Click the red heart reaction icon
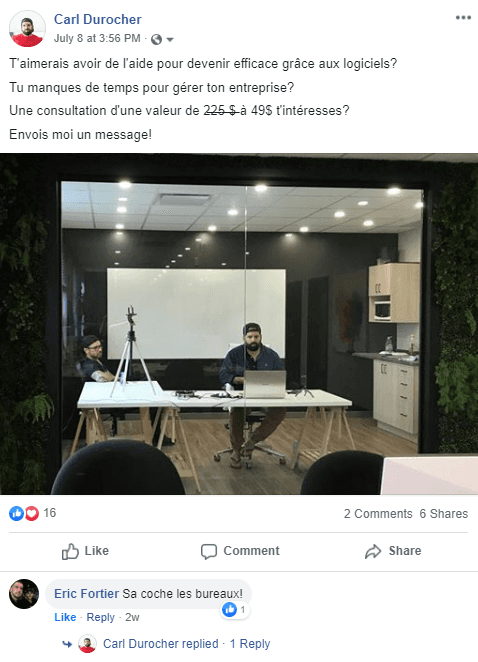Viewport: 478px width, 662px height. pos(32,513)
